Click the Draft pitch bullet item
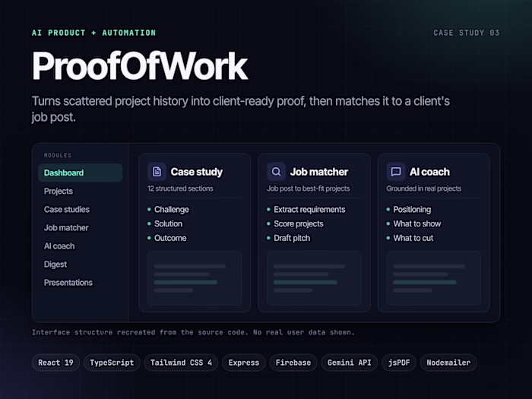 click(x=288, y=238)
